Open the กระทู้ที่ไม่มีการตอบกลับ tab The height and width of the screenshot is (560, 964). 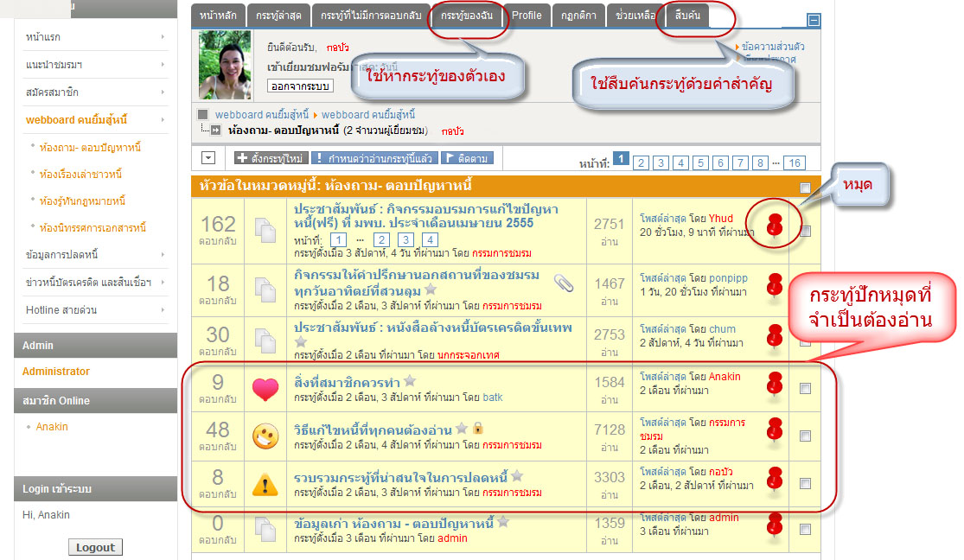coord(372,16)
